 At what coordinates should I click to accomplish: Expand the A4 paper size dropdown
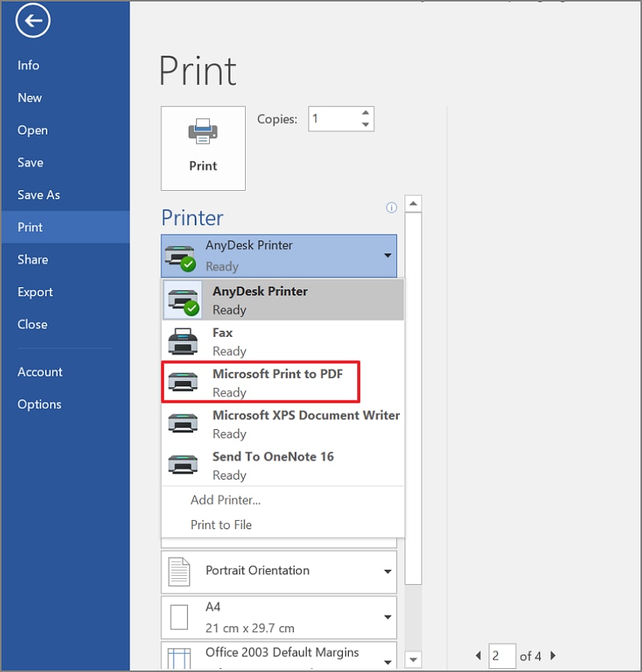(278, 616)
